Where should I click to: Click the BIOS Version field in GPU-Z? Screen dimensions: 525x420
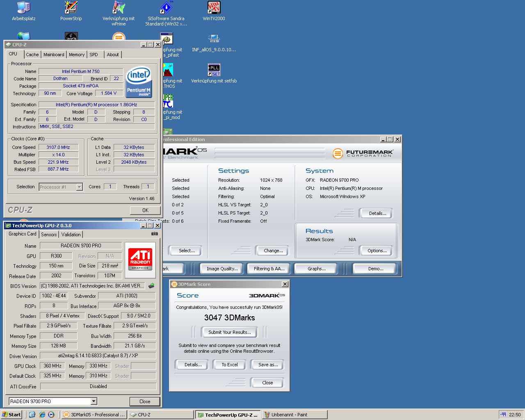point(92,286)
